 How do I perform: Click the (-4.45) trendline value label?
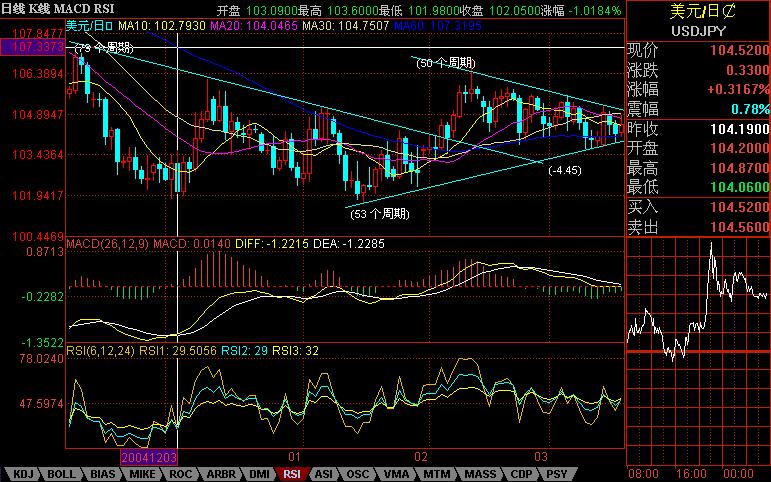coord(565,171)
